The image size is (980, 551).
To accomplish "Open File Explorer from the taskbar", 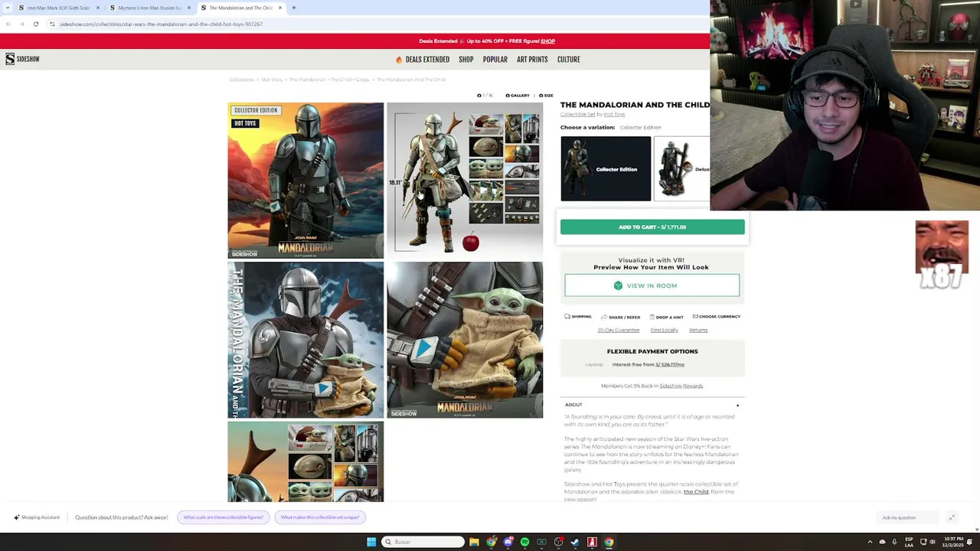I will pos(474,542).
